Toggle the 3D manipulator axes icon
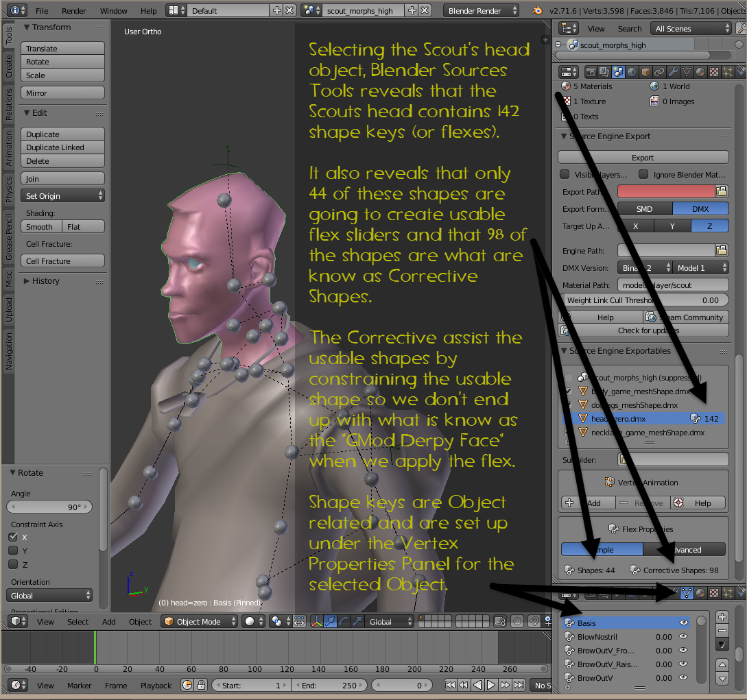Screen dimensions: 747x700 pos(316,621)
